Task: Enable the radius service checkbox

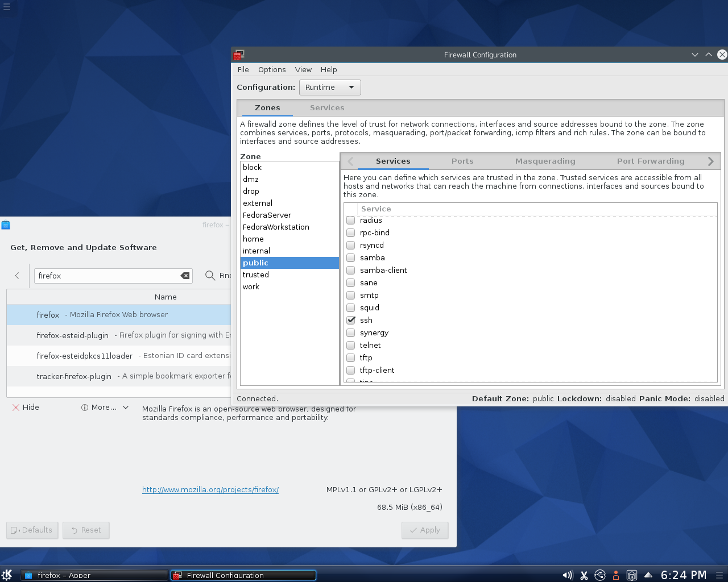Action: (351, 220)
